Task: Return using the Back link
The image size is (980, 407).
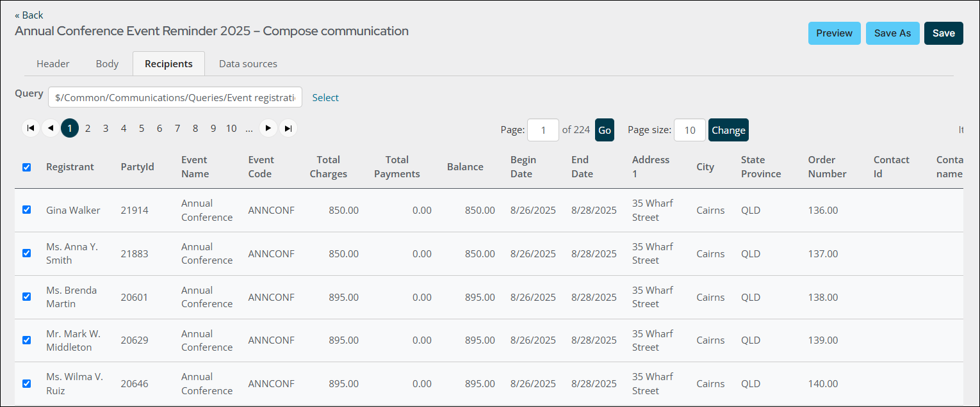Action: 29,15
